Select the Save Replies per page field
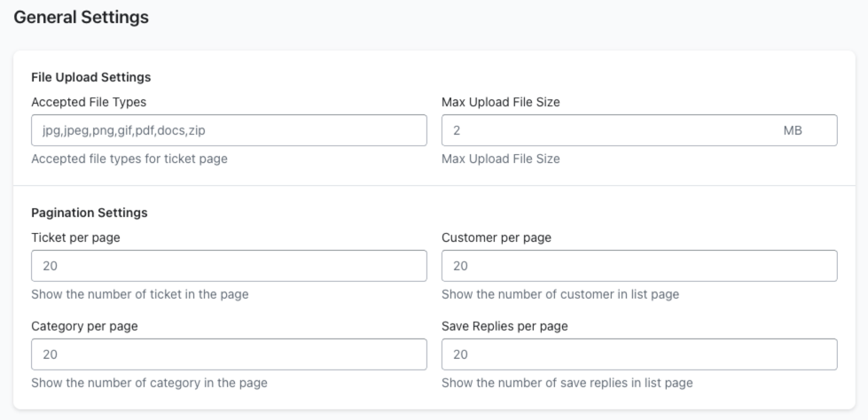The width and height of the screenshot is (868, 420). tap(638, 354)
